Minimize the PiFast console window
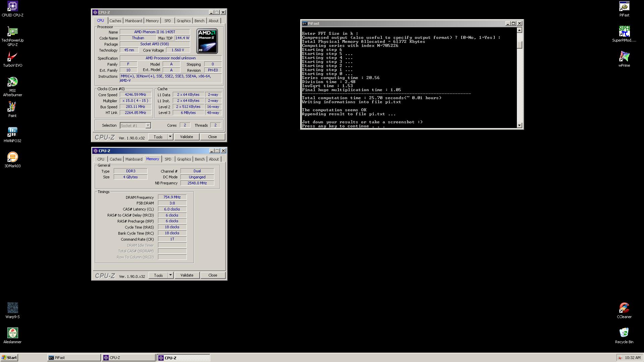This screenshot has width=644, height=362. (x=507, y=23)
